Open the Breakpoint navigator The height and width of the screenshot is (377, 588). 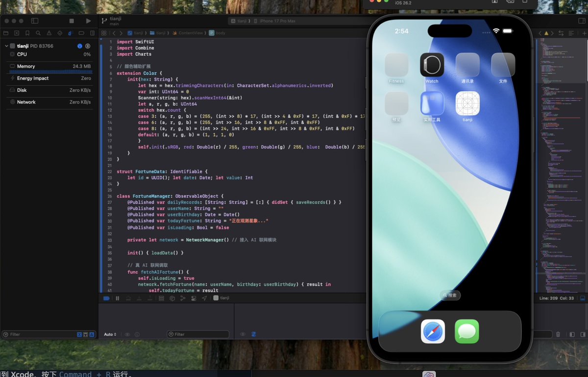(81, 33)
